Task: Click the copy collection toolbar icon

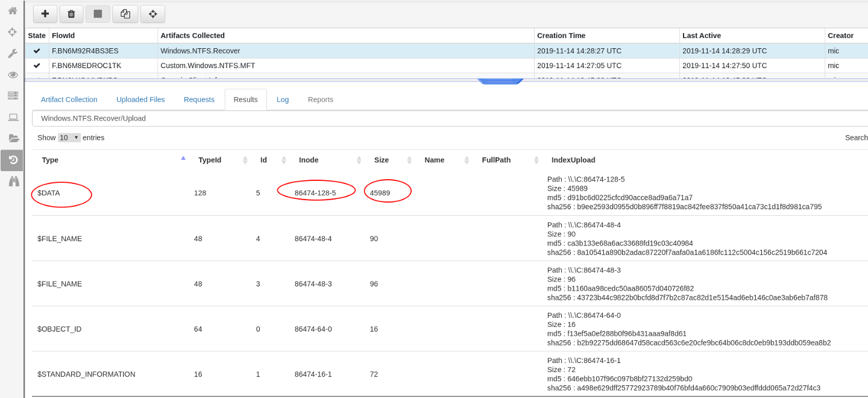Action: (125, 14)
